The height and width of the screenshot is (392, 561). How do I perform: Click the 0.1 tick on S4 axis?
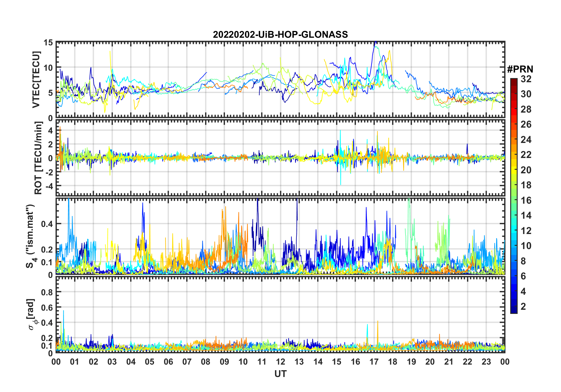click(47, 262)
